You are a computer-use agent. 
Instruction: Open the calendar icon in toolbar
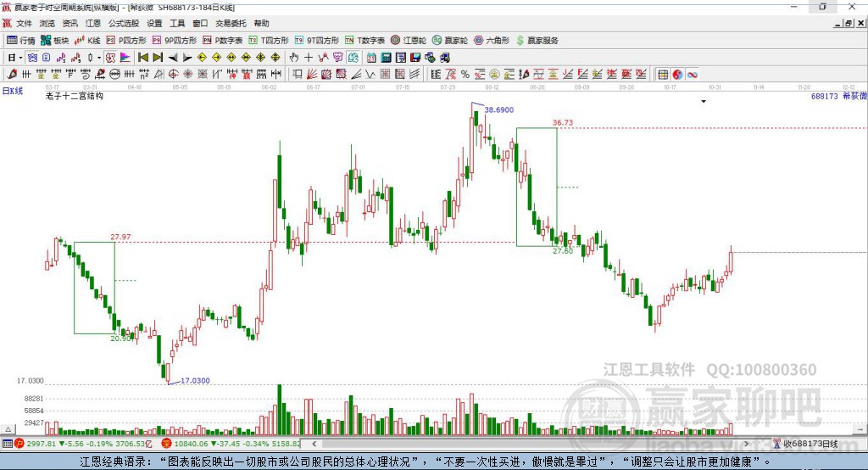371,58
